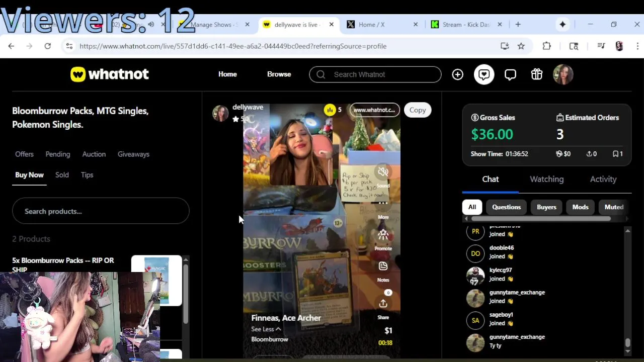The height and width of the screenshot is (362, 644).
Task: Open the Tips product tab
Action: click(x=87, y=175)
